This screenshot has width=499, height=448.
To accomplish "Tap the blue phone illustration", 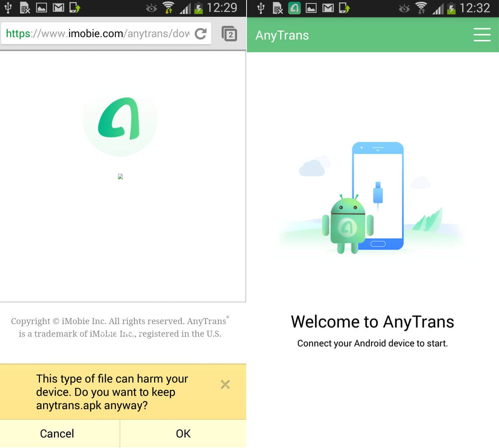I will pos(378,196).
